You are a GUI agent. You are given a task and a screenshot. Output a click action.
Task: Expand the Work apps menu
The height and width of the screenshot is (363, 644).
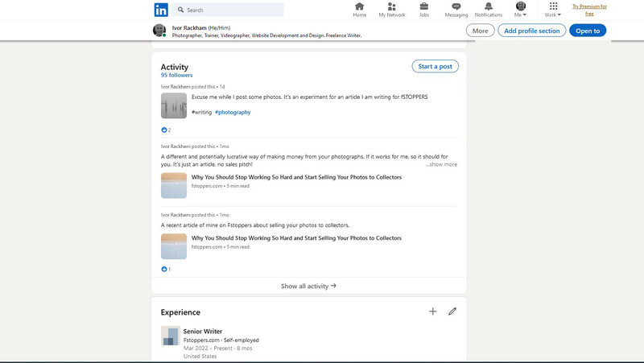553,10
